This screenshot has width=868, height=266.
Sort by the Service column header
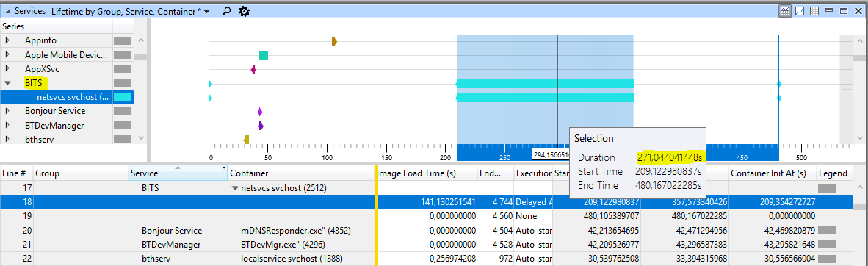[178, 173]
